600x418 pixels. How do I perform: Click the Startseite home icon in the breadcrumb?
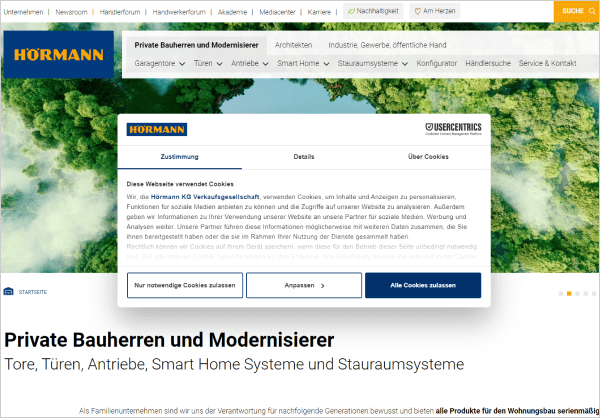click(10, 292)
